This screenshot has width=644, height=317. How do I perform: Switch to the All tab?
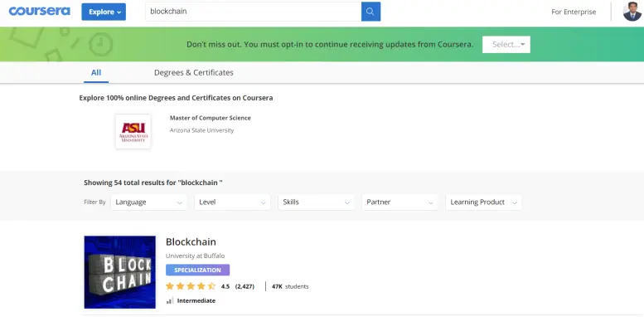click(x=96, y=73)
